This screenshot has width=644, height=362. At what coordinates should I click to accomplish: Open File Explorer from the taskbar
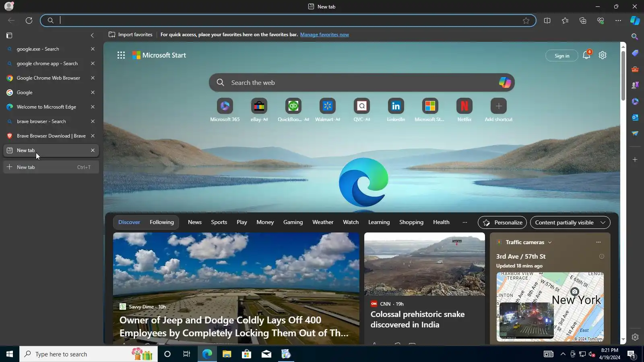(227, 354)
